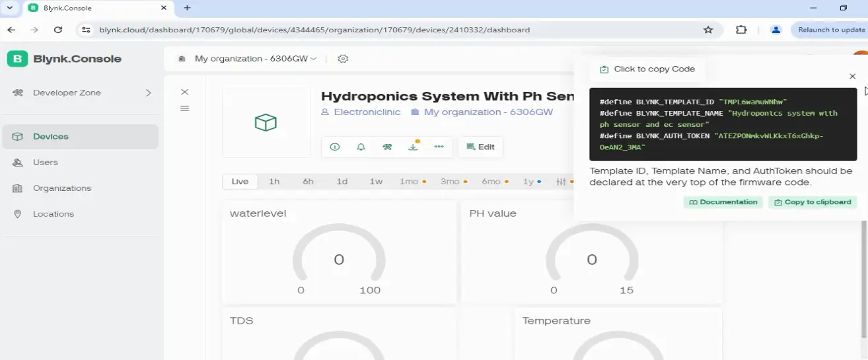Open the tab search dropdown arrow
The height and width of the screenshot is (360, 868).
point(10,8)
